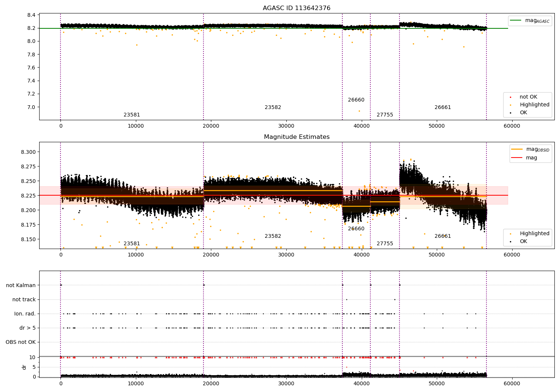
Task: Click the 8.250 y-tick of middle plot
Action: point(29,181)
